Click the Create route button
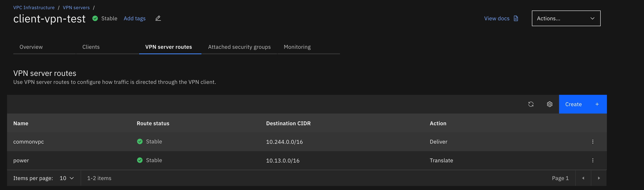 click(582, 104)
